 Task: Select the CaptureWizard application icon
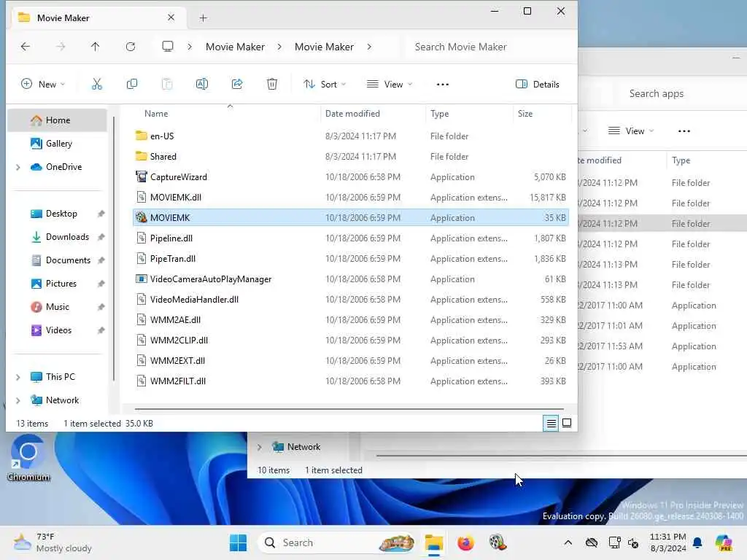[x=141, y=176]
